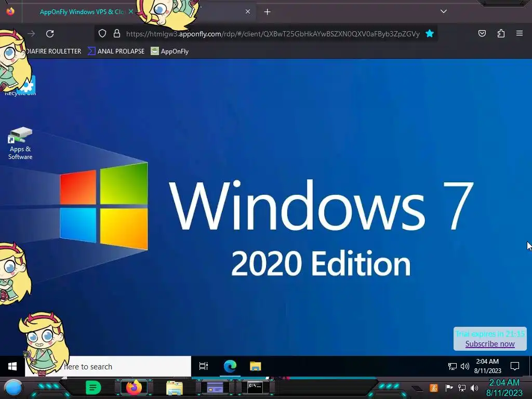Screen dimensions: 532x399
Task: Open the Firefox extensions puzzle icon
Action: (501, 33)
